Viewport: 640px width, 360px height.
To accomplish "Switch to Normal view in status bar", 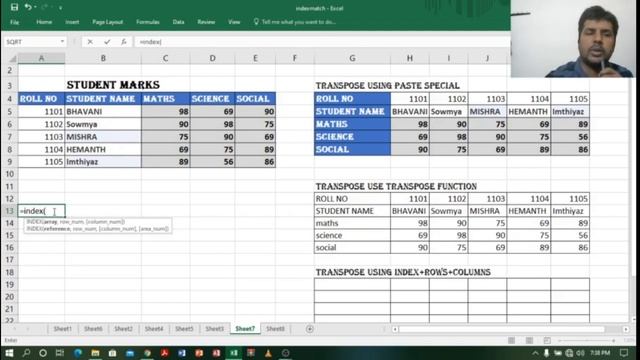I will (x=511, y=340).
